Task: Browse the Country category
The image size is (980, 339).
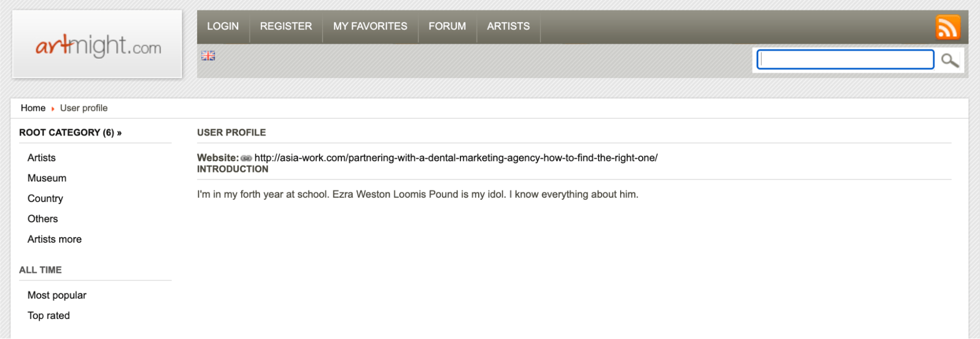Action: pyautogui.click(x=45, y=199)
